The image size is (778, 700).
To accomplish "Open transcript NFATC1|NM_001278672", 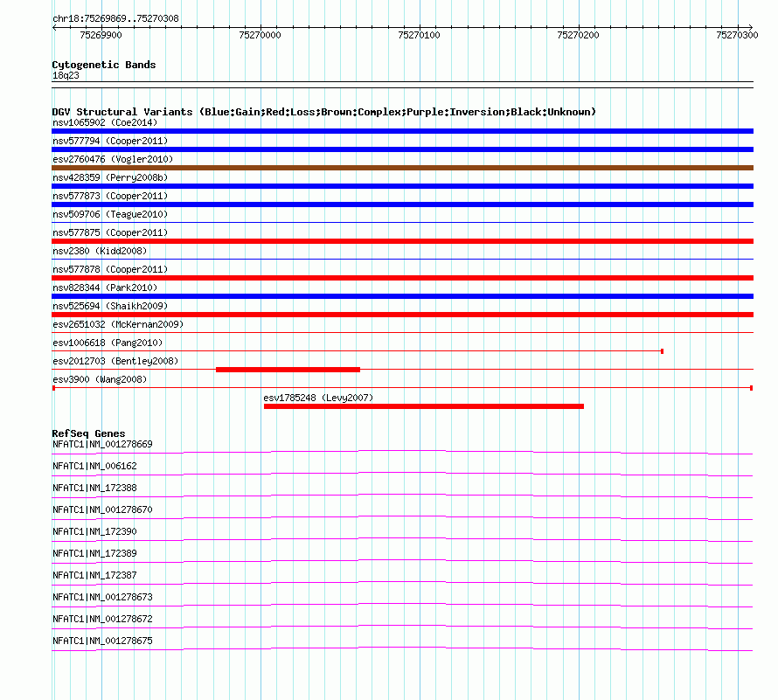I will [102, 619].
